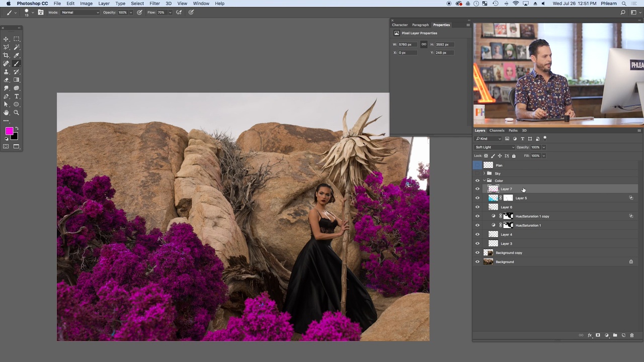Select the Gradient tool
The image size is (644, 362).
(x=16, y=80)
